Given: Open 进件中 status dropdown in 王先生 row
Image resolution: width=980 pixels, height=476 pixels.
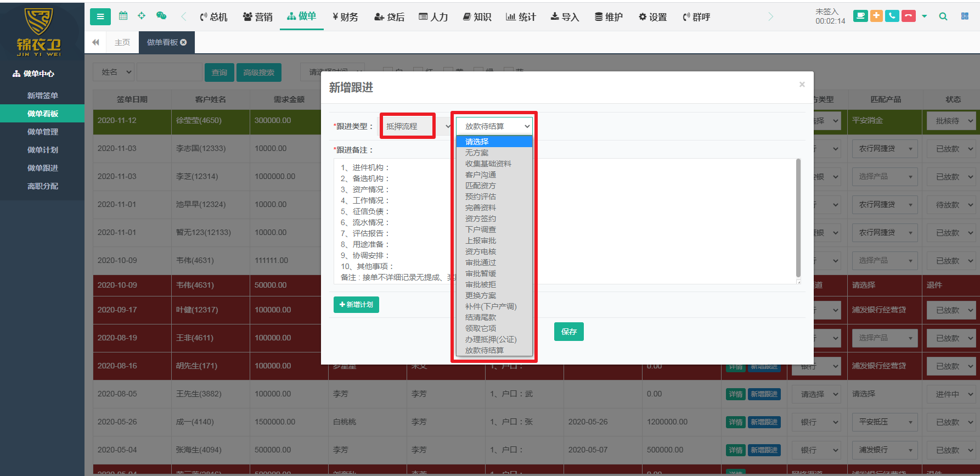Looking at the screenshot, I should [952, 394].
